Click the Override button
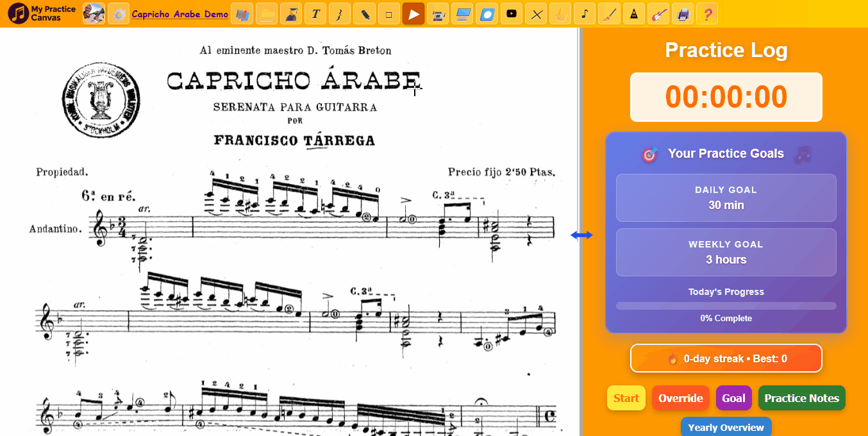This screenshot has width=868, height=436. coord(681,398)
